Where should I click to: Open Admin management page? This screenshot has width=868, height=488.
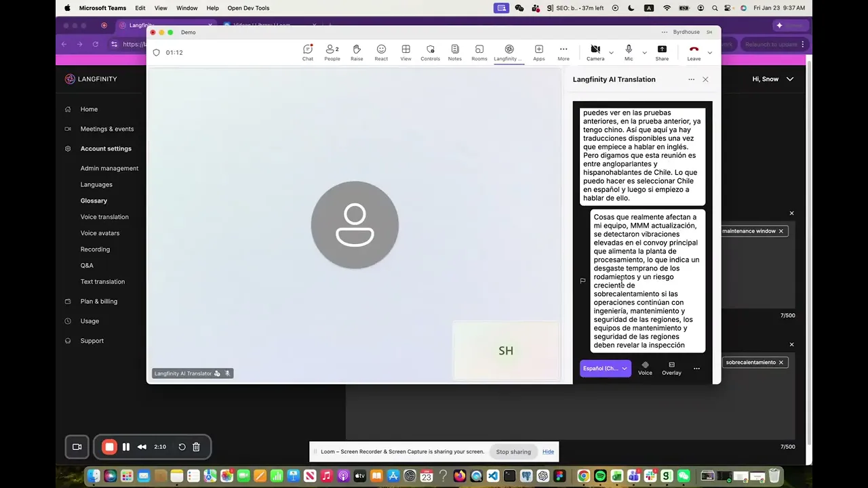pos(109,168)
